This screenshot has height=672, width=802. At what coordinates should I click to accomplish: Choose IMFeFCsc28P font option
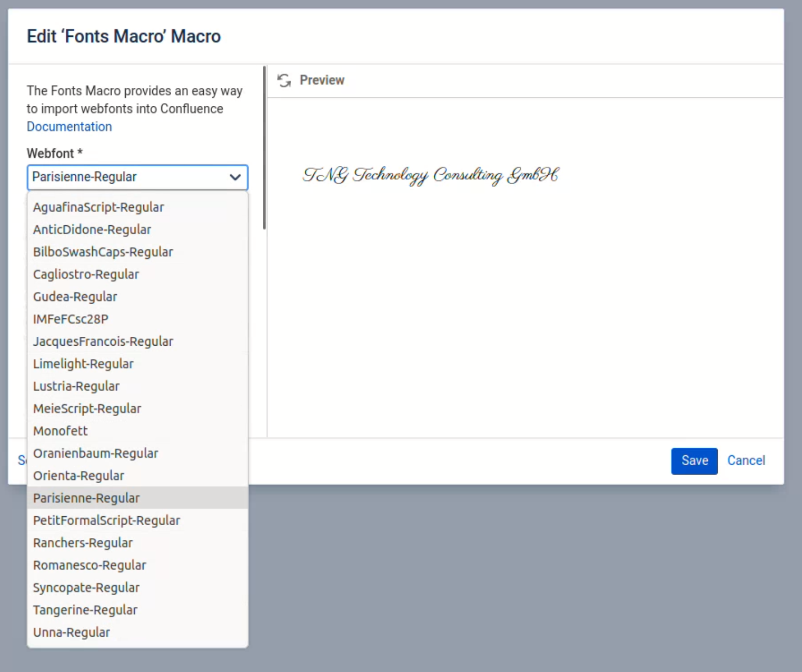(x=70, y=318)
